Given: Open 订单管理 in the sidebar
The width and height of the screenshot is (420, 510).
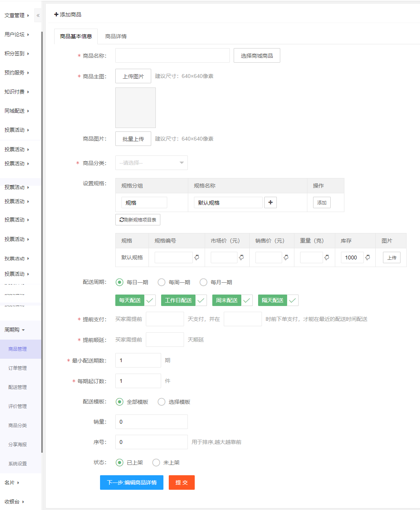Looking at the screenshot, I should click(x=18, y=368).
